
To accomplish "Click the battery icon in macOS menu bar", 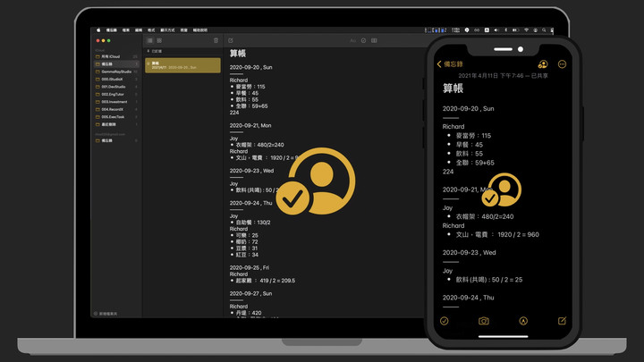I will coord(515,30).
